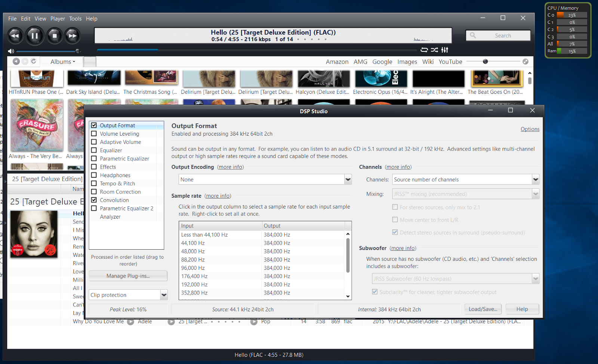Open the Amazon link
This screenshot has width=598, height=364.
pyautogui.click(x=337, y=62)
